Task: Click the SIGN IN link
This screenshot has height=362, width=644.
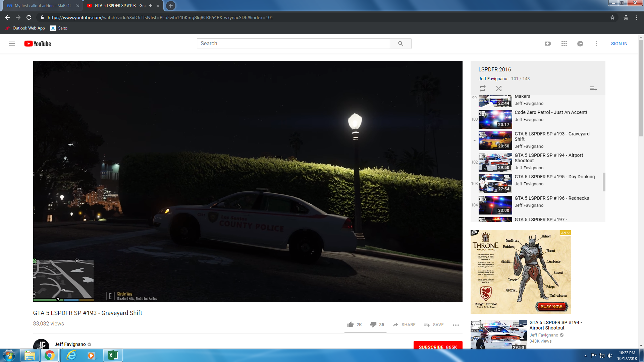Action: pyautogui.click(x=619, y=44)
